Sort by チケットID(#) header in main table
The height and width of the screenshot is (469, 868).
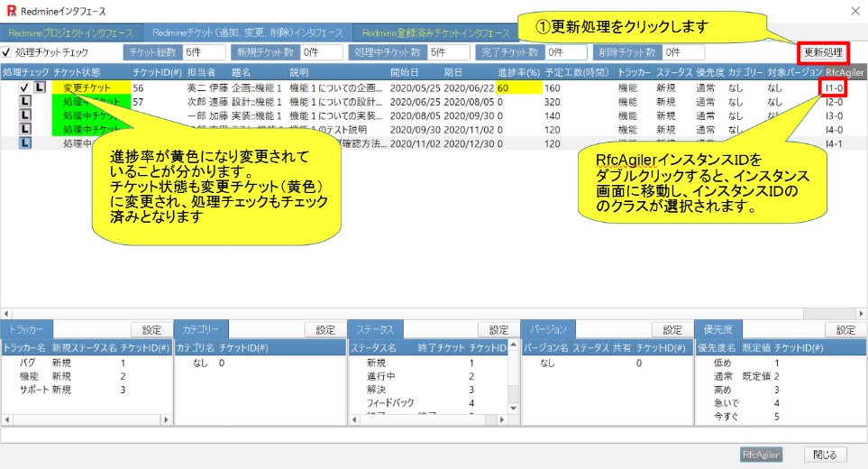click(x=157, y=72)
